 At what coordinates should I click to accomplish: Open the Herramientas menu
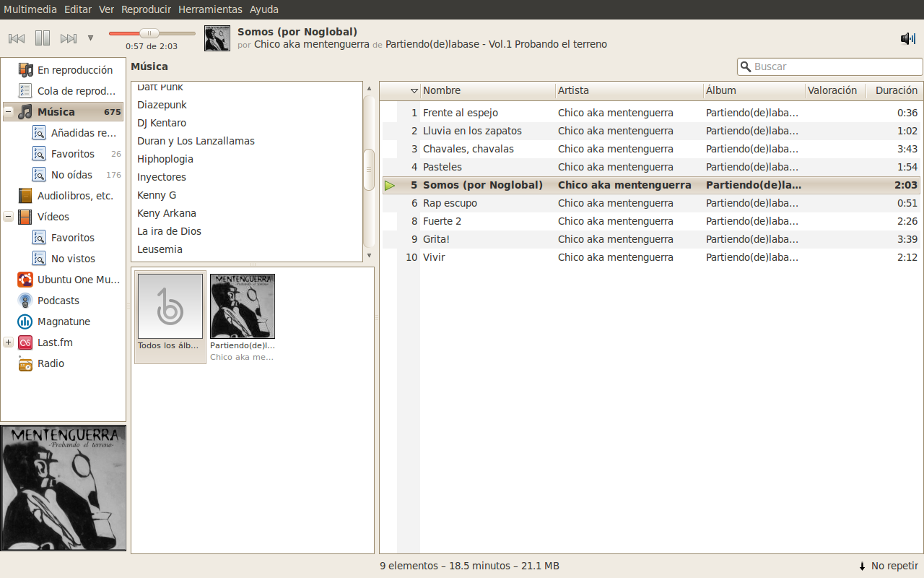[210, 9]
